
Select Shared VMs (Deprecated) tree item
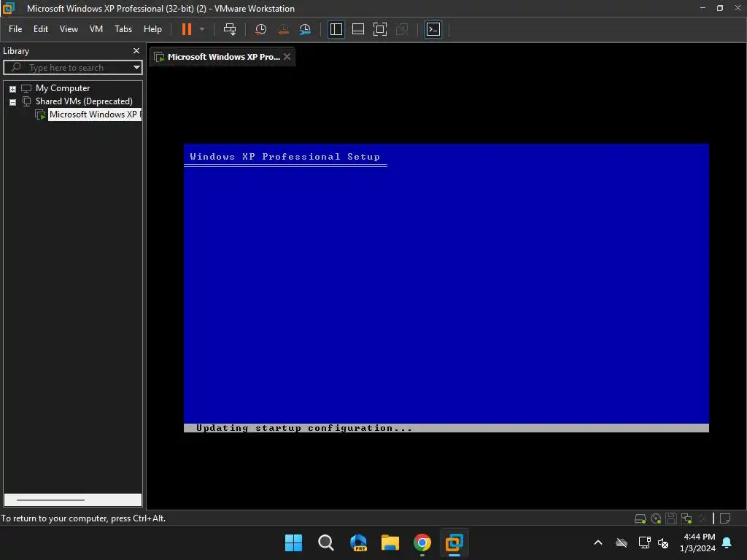tap(84, 101)
